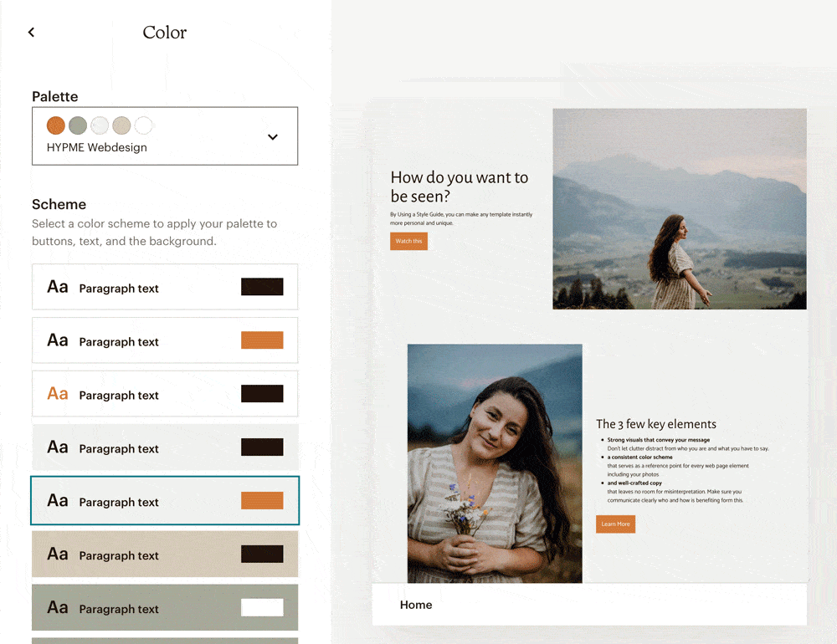
Task: Click the 'How do you want to be seen?' heading
Action: [x=460, y=187]
